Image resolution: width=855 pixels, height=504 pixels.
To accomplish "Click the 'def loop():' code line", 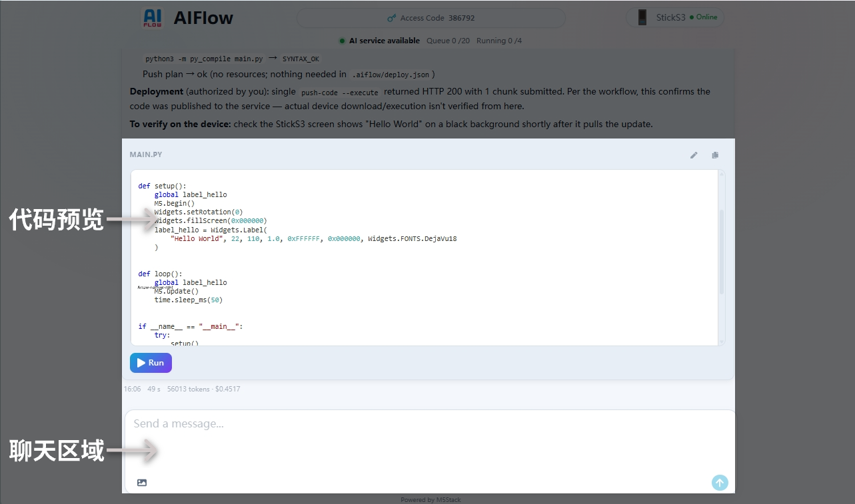I will tap(161, 274).
